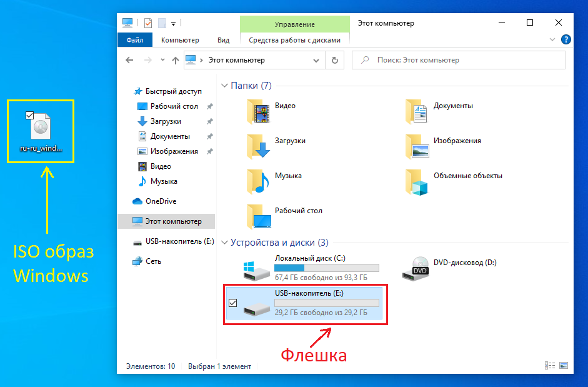This screenshot has width=588, height=387.
Task: Collapse the Устройства и диски (3) section
Action: (x=225, y=242)
